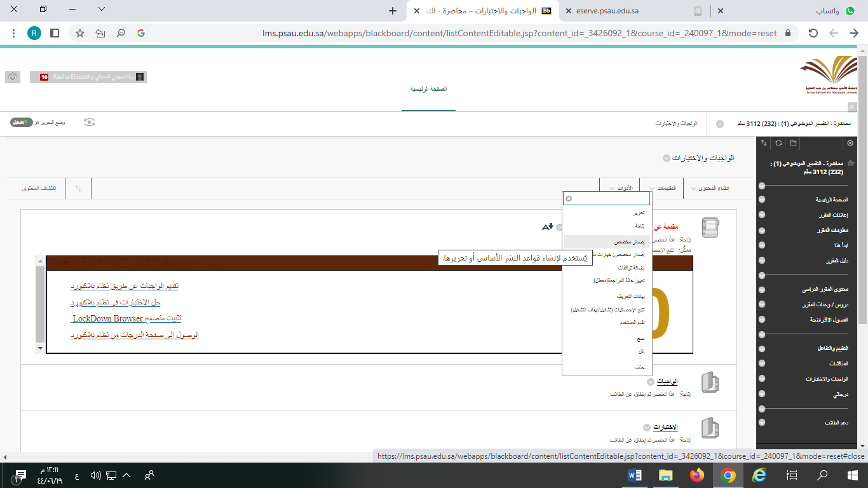Open course files folder icon in sidebar
The width and height of the screenshot is (868, 488).
point(793,144)
